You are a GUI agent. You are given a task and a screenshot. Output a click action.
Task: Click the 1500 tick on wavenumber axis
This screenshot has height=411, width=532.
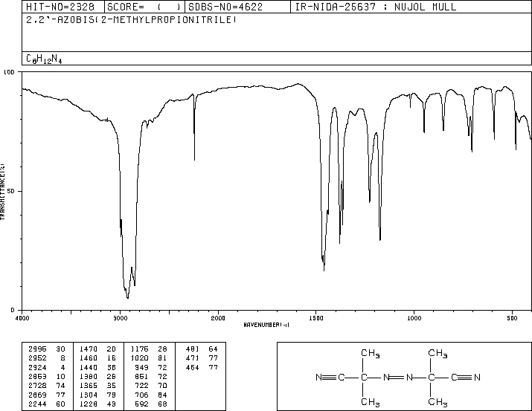316,317
